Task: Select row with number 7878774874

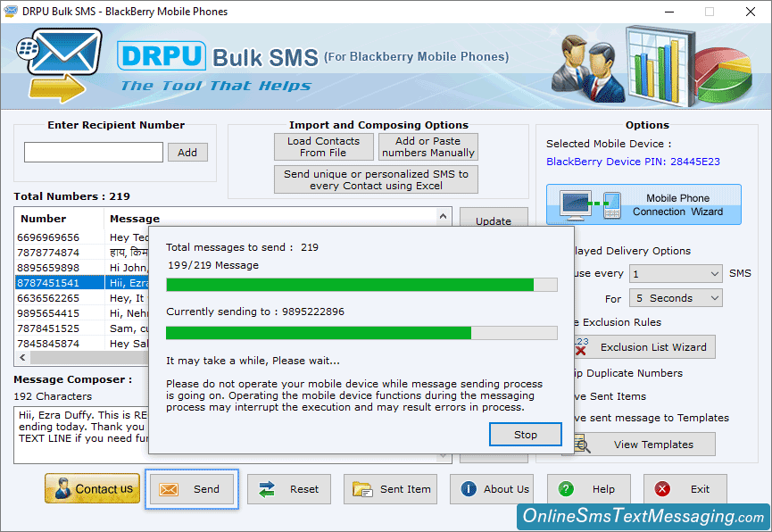Action: [x=82, y=253]
